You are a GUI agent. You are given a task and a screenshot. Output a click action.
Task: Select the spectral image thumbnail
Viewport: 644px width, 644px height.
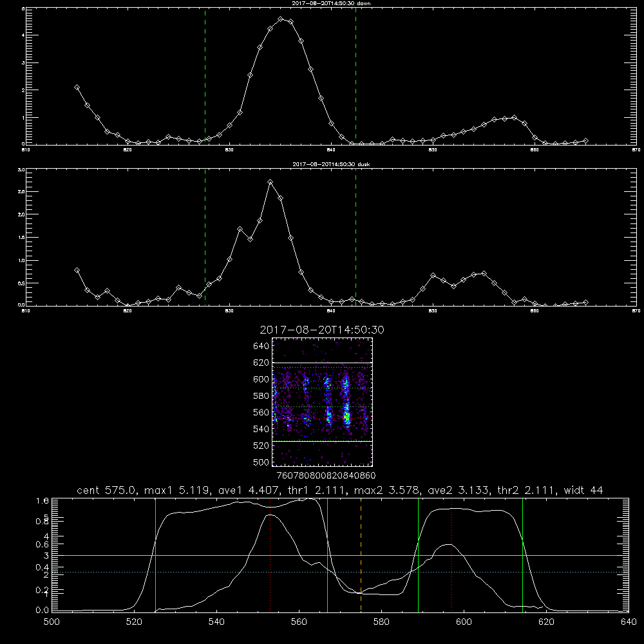coord(323,402)
